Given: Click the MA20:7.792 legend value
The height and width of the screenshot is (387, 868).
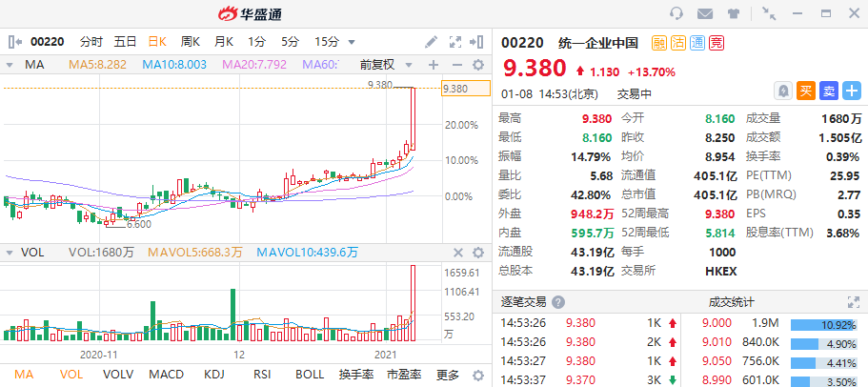Looking at the screenshot, I should (254, 65).
